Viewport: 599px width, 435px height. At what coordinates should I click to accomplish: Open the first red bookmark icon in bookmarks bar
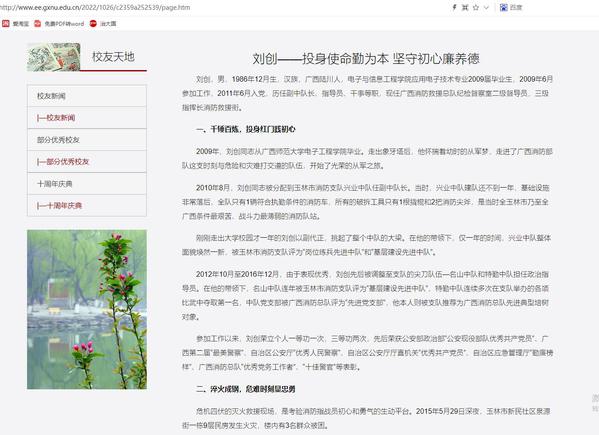[x=6, y=24]
